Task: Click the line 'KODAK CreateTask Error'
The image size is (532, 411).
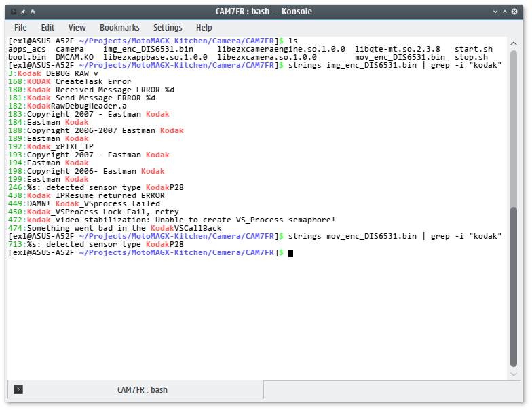Action: click(x=69, y=81)
